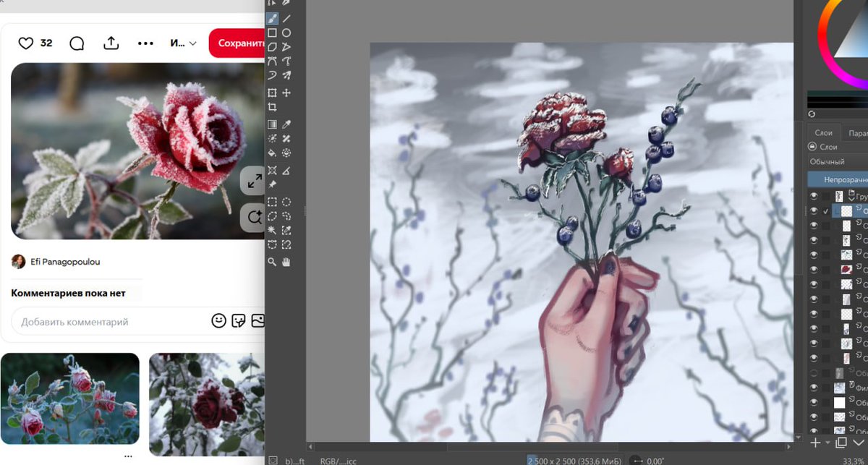Screen dimensions: 868x465
Task: Select the Line tool
Action: tap(286, 19)
